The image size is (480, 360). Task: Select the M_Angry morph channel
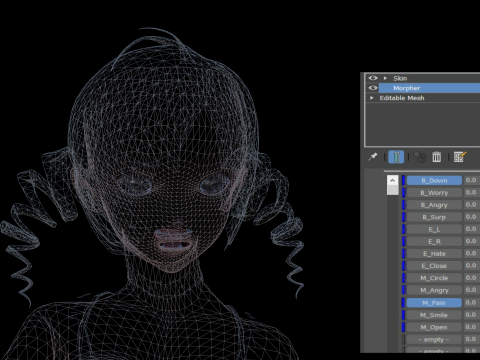tap(434, 290)
